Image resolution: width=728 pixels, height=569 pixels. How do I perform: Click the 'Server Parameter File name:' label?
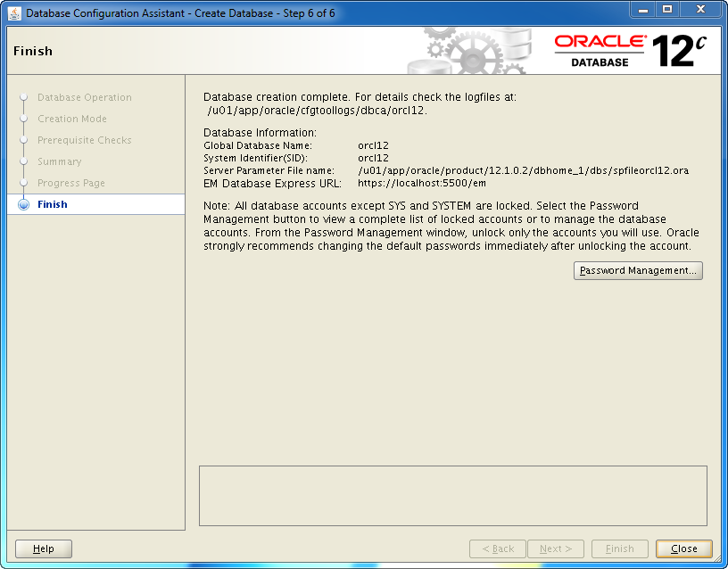269,170
